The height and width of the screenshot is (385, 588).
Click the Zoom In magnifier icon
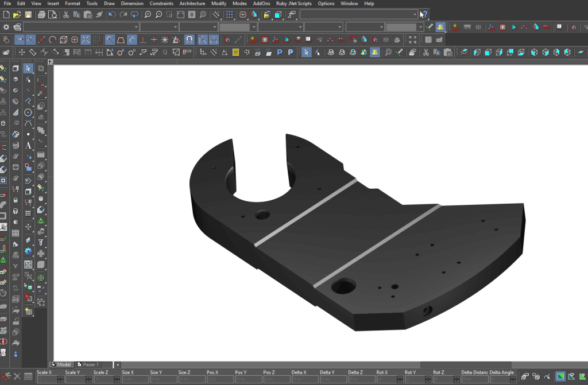click(148, 14)
